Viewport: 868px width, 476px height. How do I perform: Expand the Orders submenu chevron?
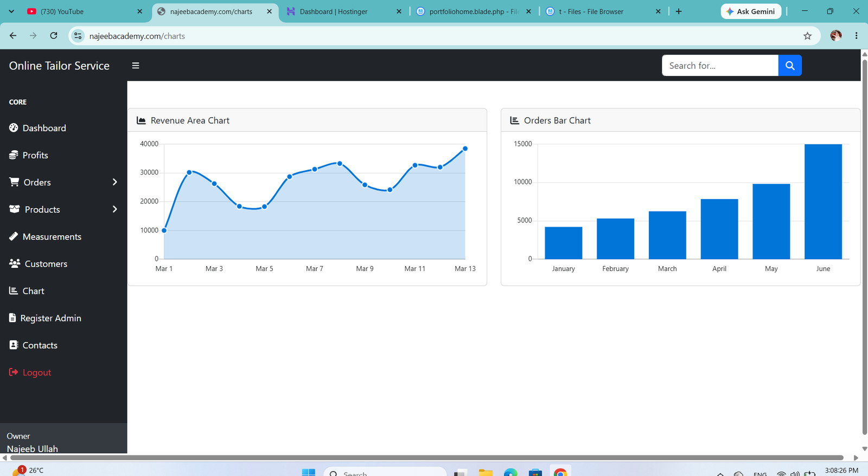tap(114, 182)
